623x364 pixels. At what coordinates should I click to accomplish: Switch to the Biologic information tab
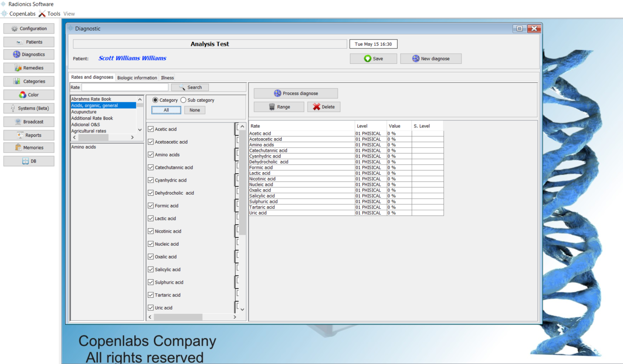(x=137, y=78)
